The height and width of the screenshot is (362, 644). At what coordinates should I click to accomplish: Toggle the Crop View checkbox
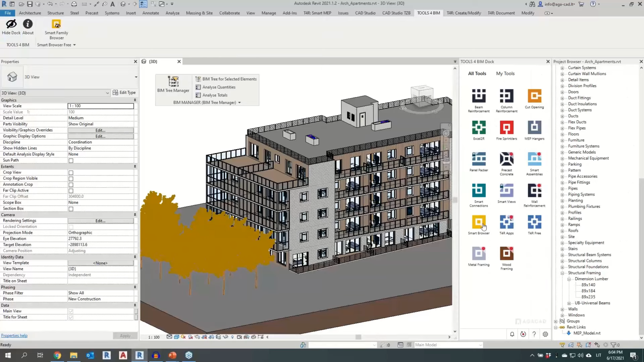(71, 173)
